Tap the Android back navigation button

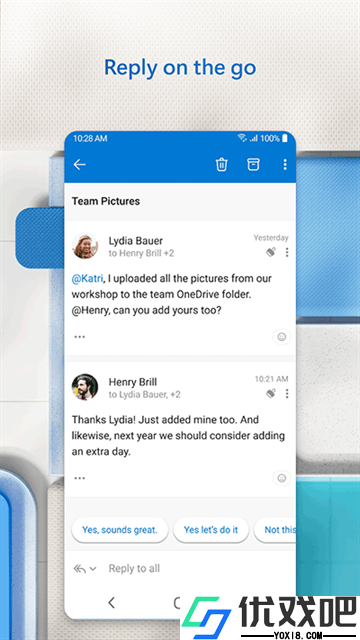pyautogui.click(x=111, y=602)
